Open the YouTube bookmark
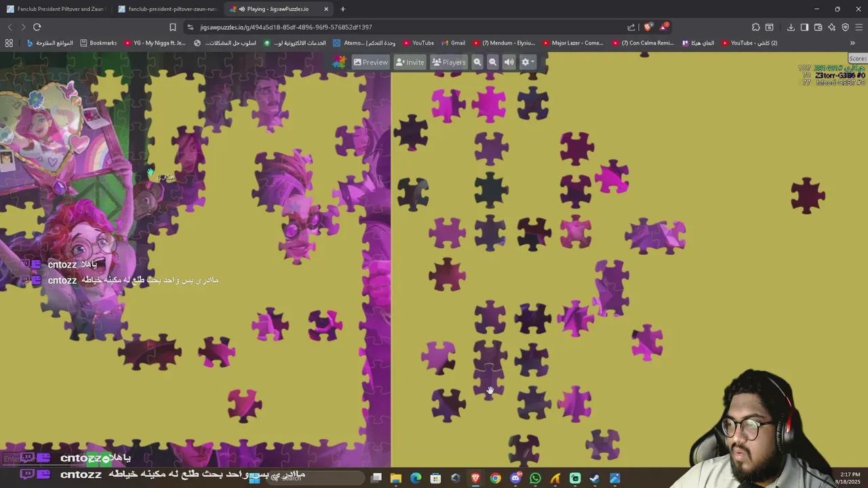Viewport: 868px width, 488px height. pyautogui.click(x=417, y=43)
